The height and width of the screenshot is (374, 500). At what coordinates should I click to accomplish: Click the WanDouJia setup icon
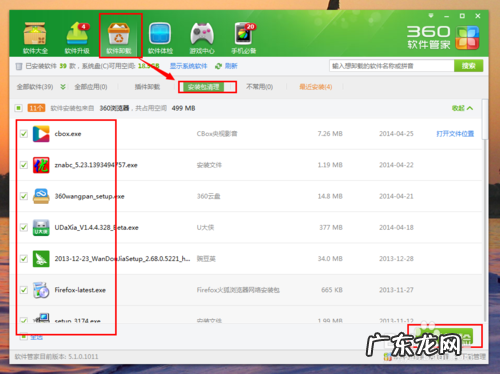pos(41,259)
